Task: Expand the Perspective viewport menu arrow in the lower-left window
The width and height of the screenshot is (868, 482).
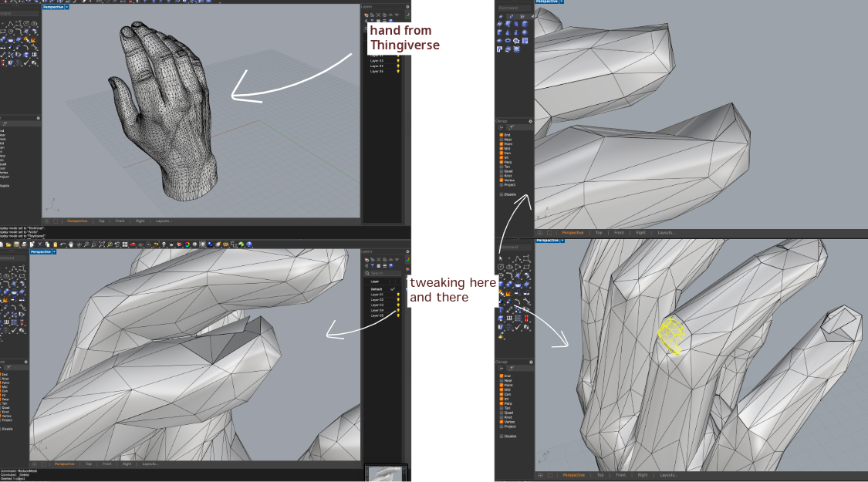Action: [x=56, y=251]
